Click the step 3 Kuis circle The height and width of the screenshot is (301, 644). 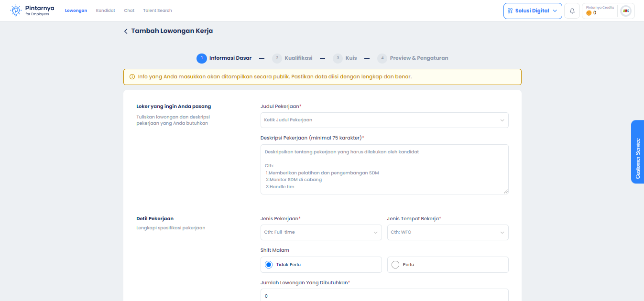point(338,58)
